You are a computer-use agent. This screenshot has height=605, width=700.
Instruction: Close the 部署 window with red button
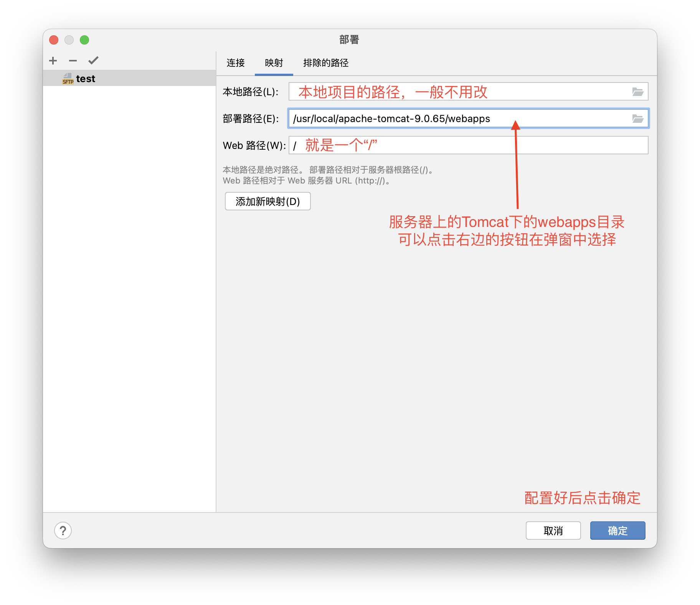pos(54,40)
